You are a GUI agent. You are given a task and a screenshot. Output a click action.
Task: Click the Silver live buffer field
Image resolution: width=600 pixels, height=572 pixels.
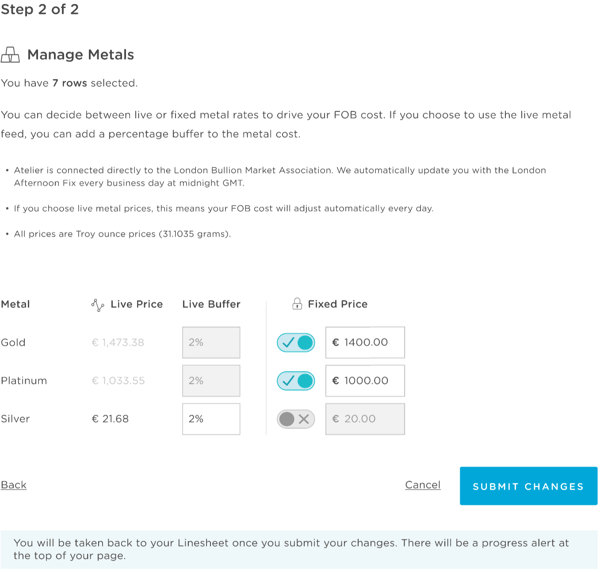[211, 419]
